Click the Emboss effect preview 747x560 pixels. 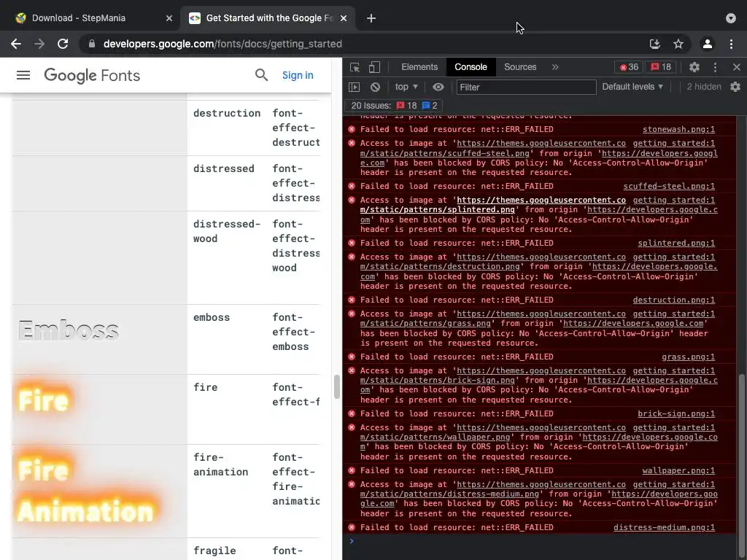(x=69, y=330)
